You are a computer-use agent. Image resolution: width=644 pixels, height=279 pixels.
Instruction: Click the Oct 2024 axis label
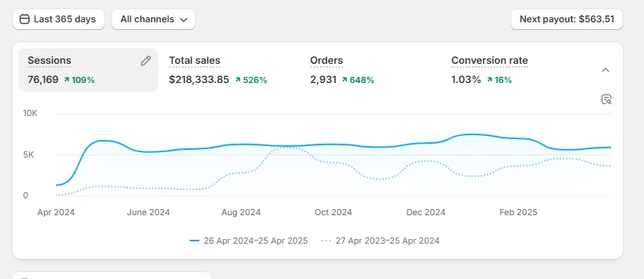pyautogui.click(x=333, y=213)
